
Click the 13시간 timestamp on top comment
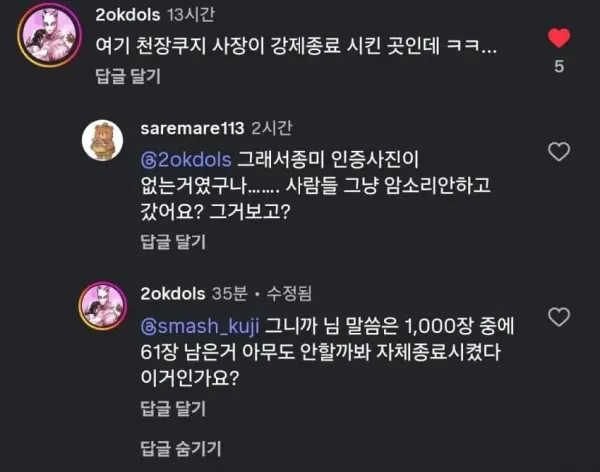pyautogui.click(x=191, y=15)
